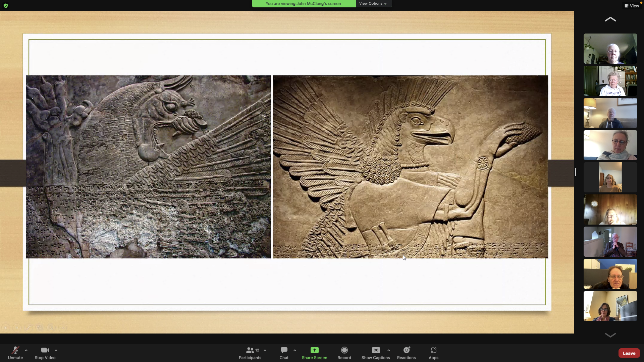Image resolution: width=644 pixels, height=362 pixels.
Task: Click the Unmute microphone icon
Action: click(15, 350)
